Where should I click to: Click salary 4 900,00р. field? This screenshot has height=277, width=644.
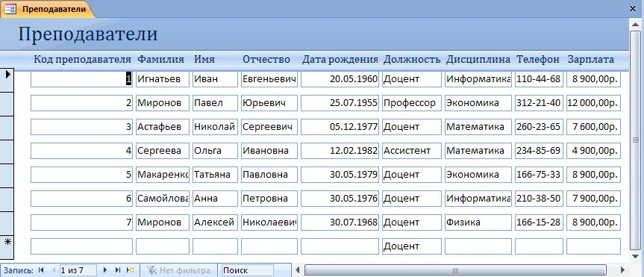pyautogui.click(x=593, y=151)
